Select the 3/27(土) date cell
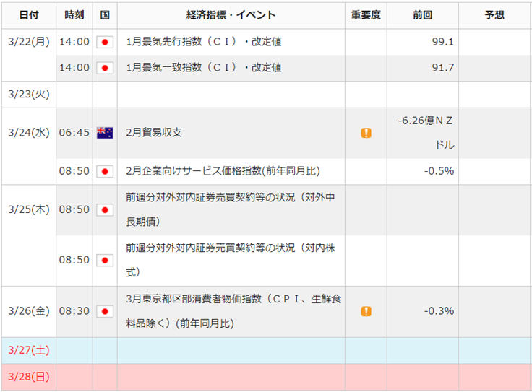 [x=29, y=350]
